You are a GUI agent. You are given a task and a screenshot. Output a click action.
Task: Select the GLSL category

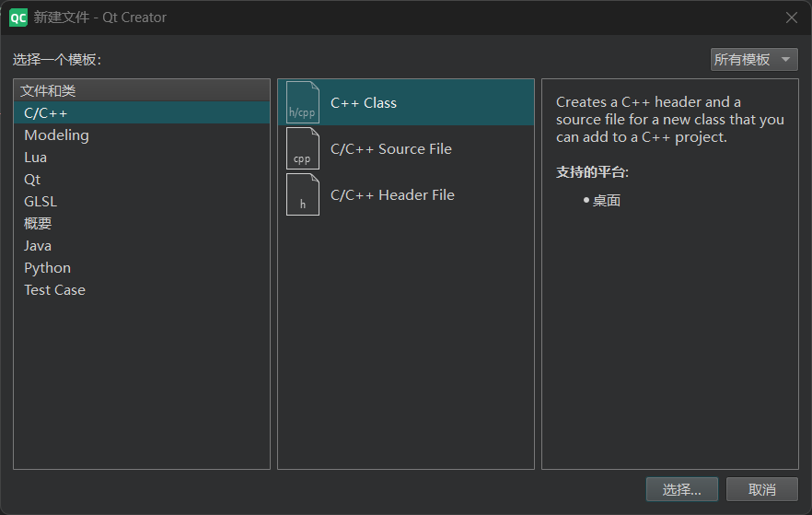(x=142, y=202)
